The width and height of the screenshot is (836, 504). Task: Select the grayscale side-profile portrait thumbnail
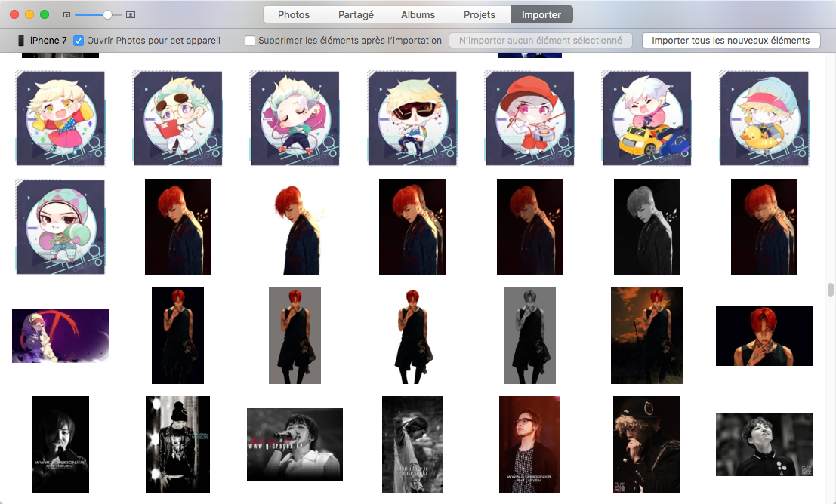click(x=646, y=227)
